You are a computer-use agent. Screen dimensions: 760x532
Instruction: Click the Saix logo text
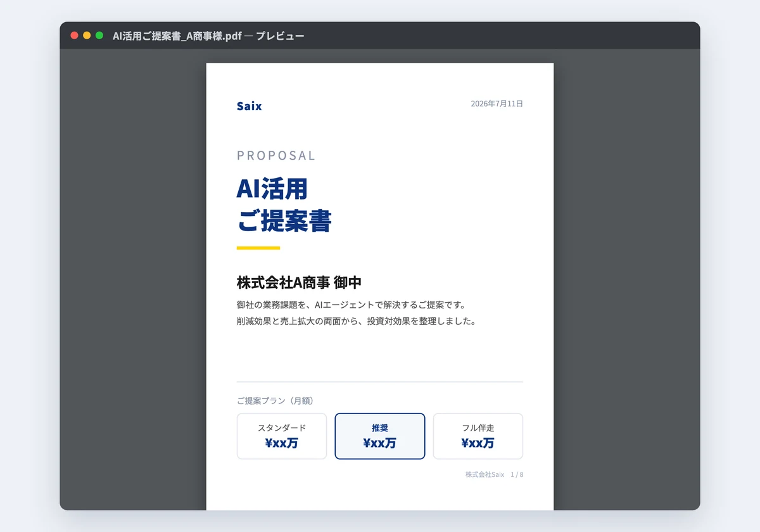pyautogui.click(x=249, y=106)
